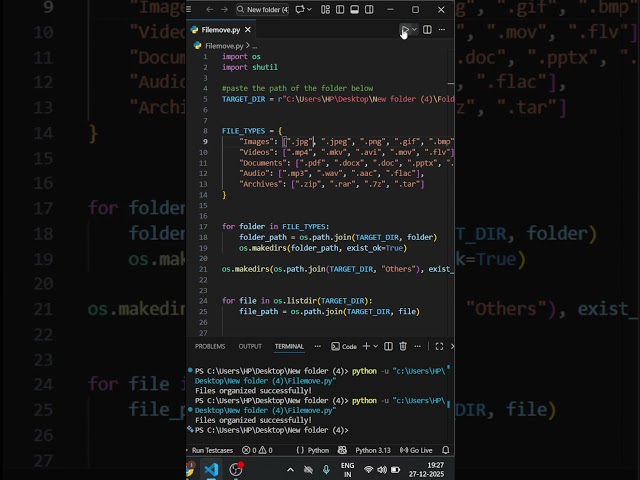
Task: Open the battery status icon
Action: 395,470
